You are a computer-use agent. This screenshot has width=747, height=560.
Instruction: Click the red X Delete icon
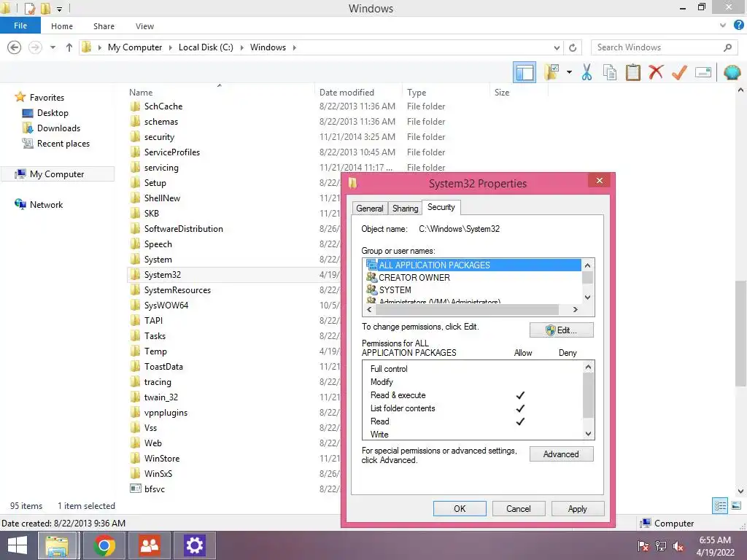point(656,72)
